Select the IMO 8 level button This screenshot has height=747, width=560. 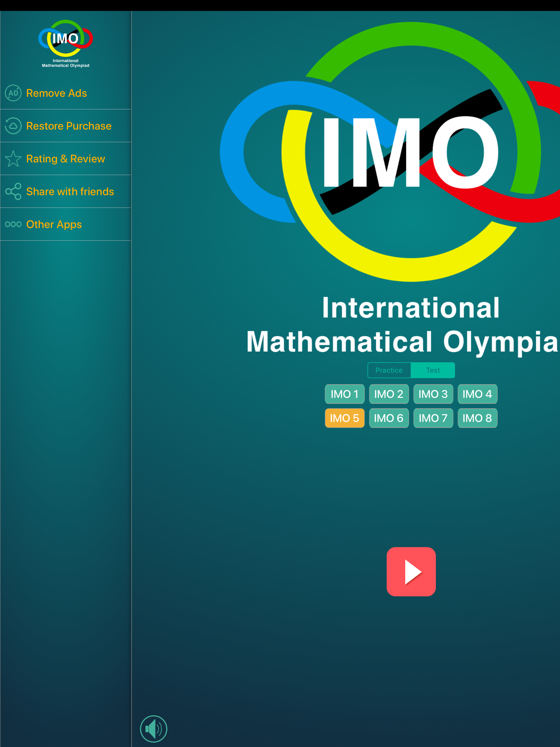[x=477, y=418]
